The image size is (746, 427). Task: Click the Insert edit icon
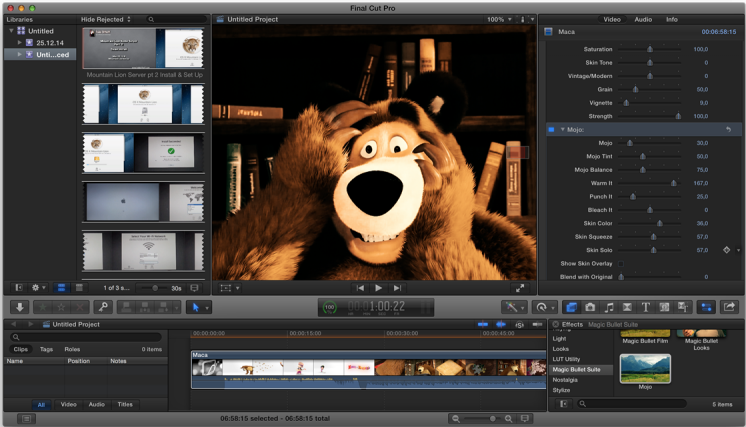[145, 307]
